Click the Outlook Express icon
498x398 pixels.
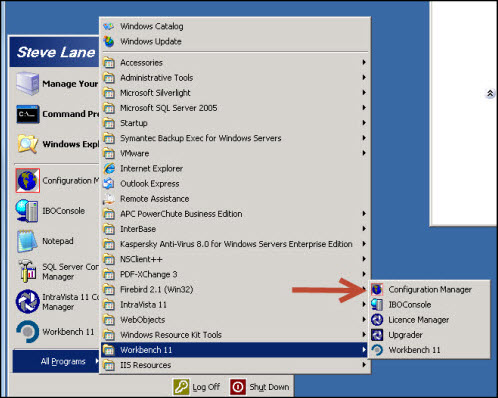click(x=109, y=183)
